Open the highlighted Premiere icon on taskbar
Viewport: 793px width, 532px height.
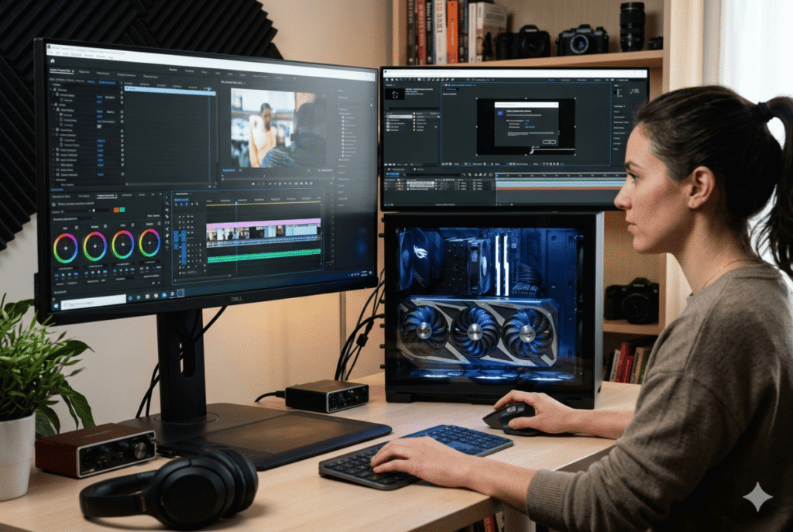pyautogui.click(x=180, y=293)
